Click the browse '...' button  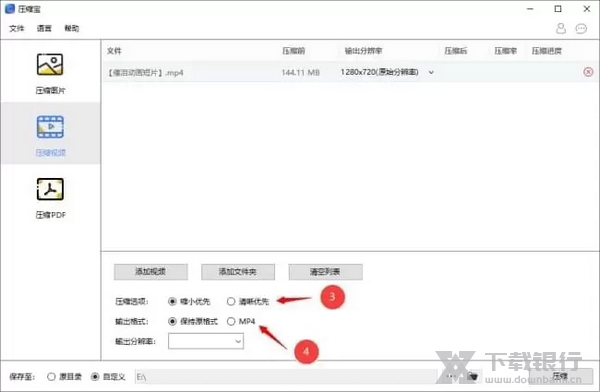[451, 376]
